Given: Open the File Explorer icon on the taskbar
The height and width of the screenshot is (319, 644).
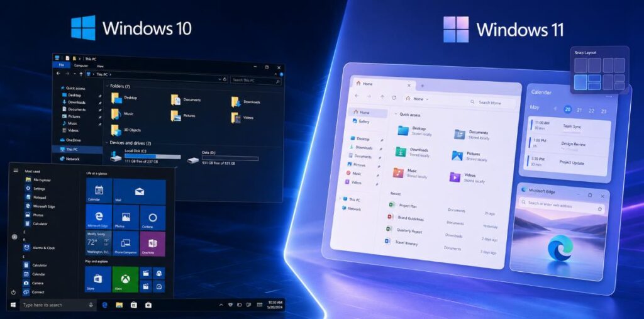Looking at the screenshot, I should pos(119,305).
